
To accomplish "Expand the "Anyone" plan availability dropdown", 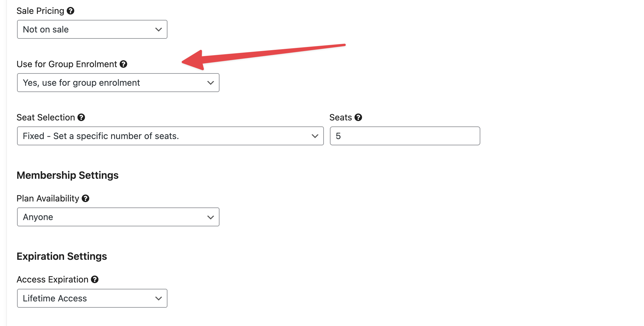I will click(x=118, y=217).
